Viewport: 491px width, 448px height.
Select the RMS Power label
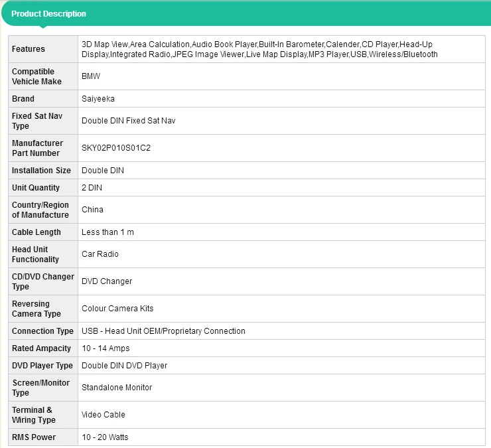pyautogui.click(x=34, y=437)
